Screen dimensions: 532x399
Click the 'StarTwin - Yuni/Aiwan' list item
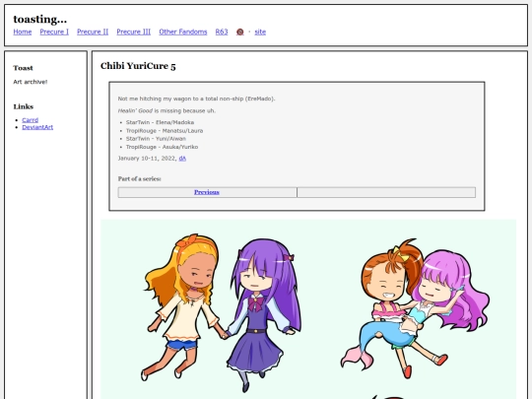[x=156, y=139]
